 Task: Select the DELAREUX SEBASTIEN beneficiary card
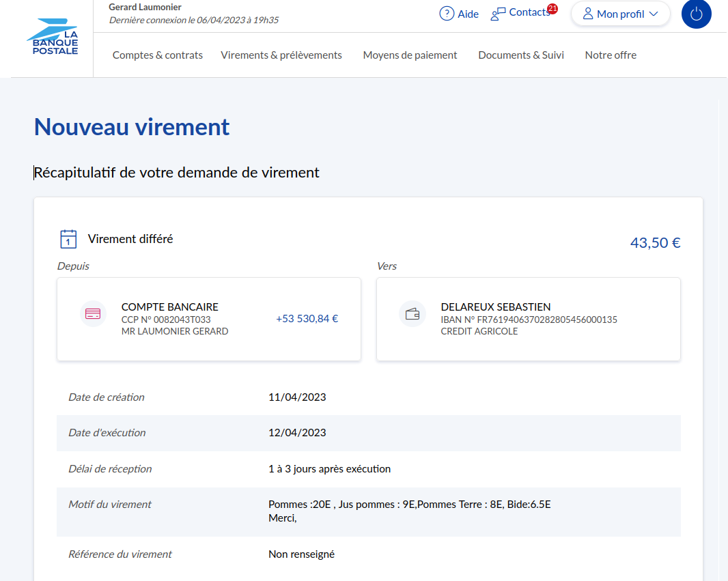528,319
